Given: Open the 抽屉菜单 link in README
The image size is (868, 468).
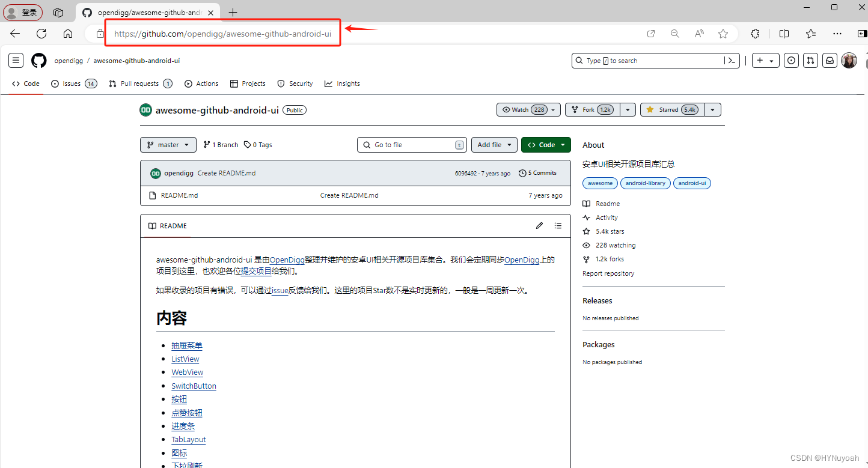Looking at the screenshot, I should (187, 345).
